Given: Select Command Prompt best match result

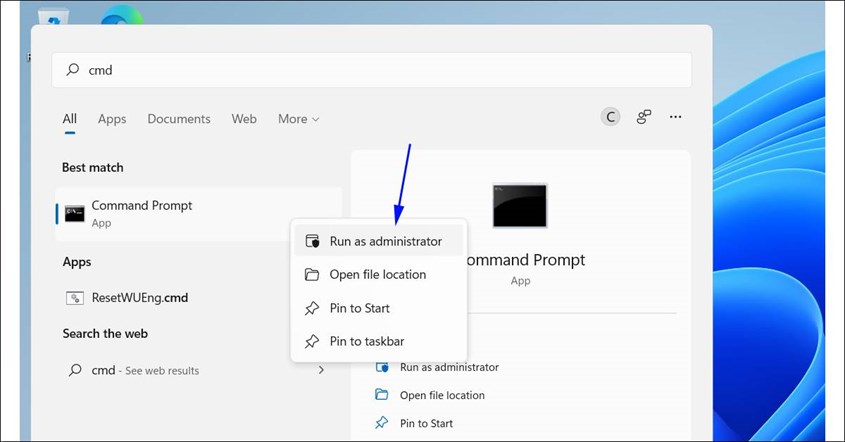Looking at the screenshot, I should click(198, 214).
